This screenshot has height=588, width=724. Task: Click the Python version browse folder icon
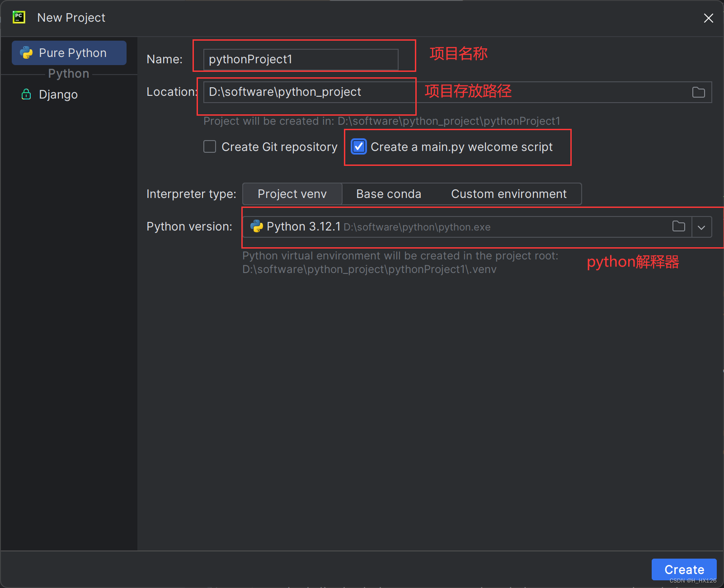tap(678, 226)
